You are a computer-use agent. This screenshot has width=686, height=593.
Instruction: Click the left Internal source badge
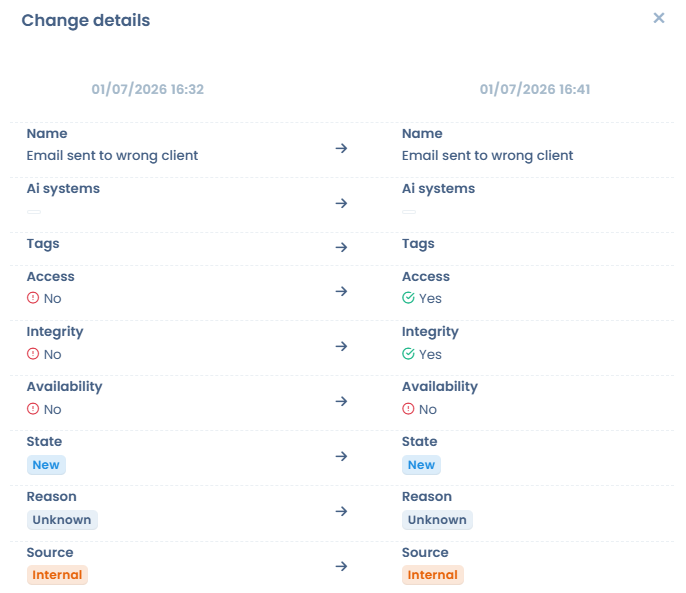click(x=57, y=575)
